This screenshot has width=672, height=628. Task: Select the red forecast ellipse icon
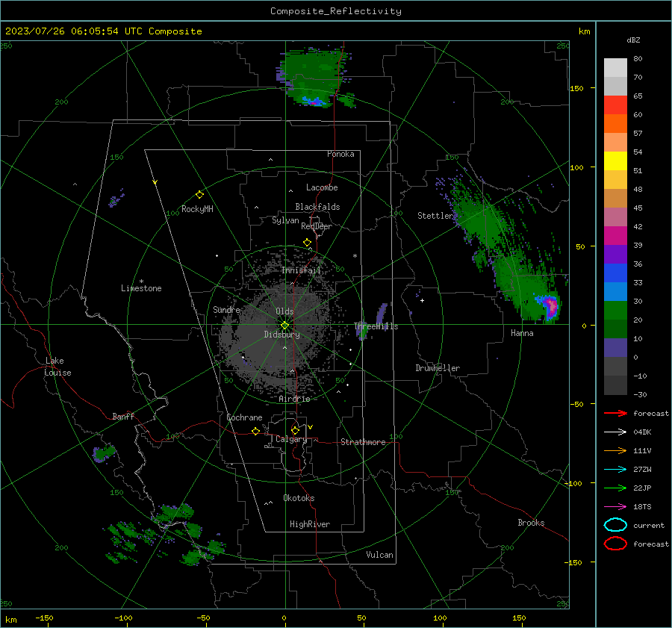[x=615, y=544]
